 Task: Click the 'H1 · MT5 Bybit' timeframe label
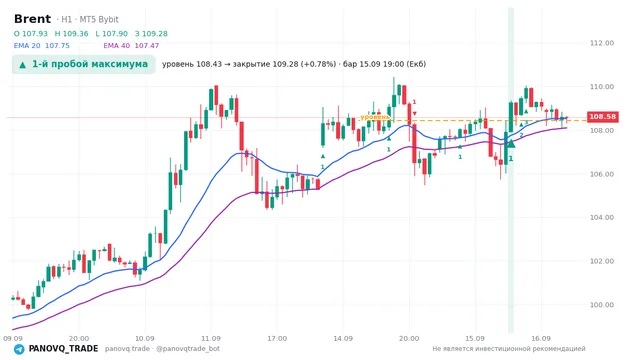90,20
